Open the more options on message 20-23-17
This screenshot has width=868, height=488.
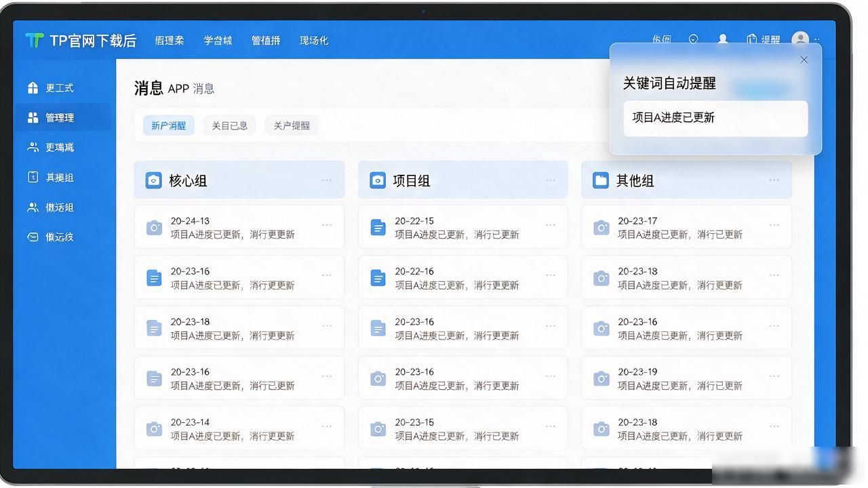coord(774,225)
